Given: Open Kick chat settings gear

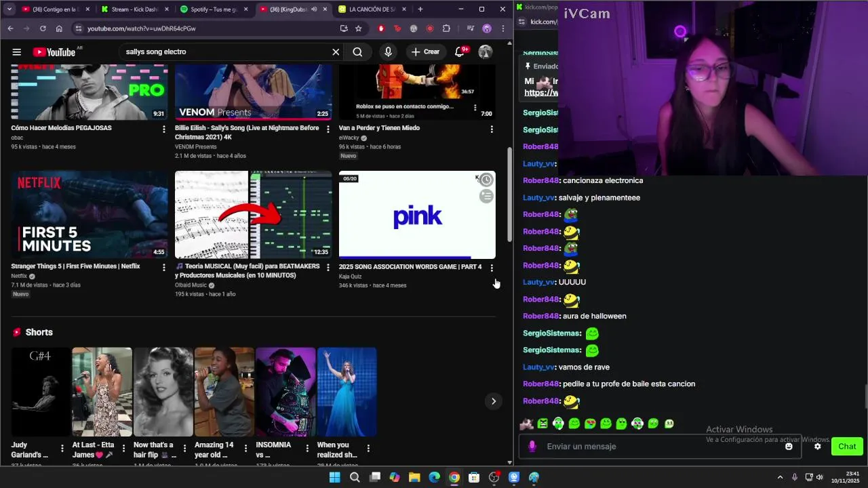Looking at the screenshot, I should [x=818, y=446].
